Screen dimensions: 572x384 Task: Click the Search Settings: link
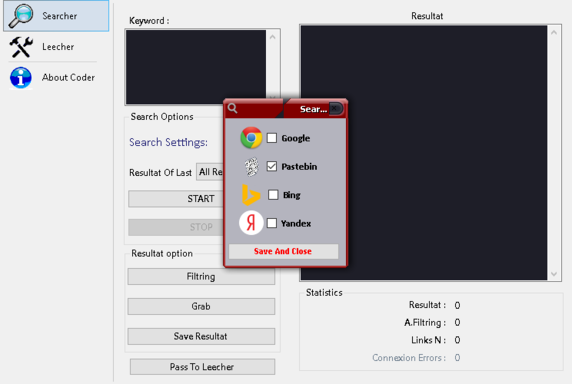(x=169, y=142)
